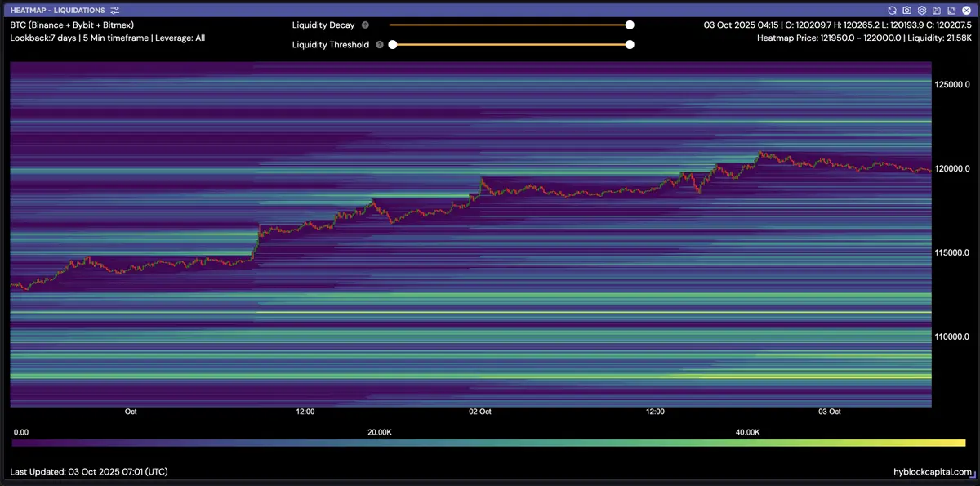Click right handle of Liquidity Threshold slider
Viewport: 980px width, 486px height.
(x=630, y=45)
